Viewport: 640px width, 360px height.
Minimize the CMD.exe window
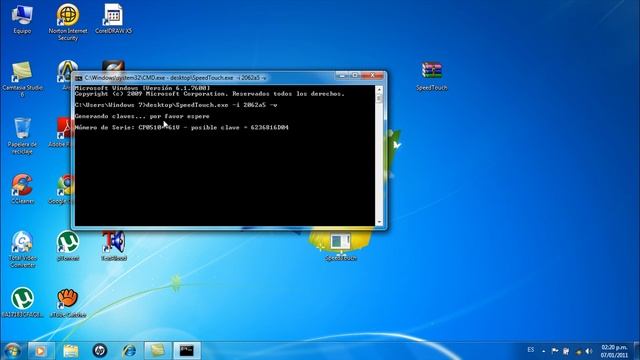coord(342,76)
